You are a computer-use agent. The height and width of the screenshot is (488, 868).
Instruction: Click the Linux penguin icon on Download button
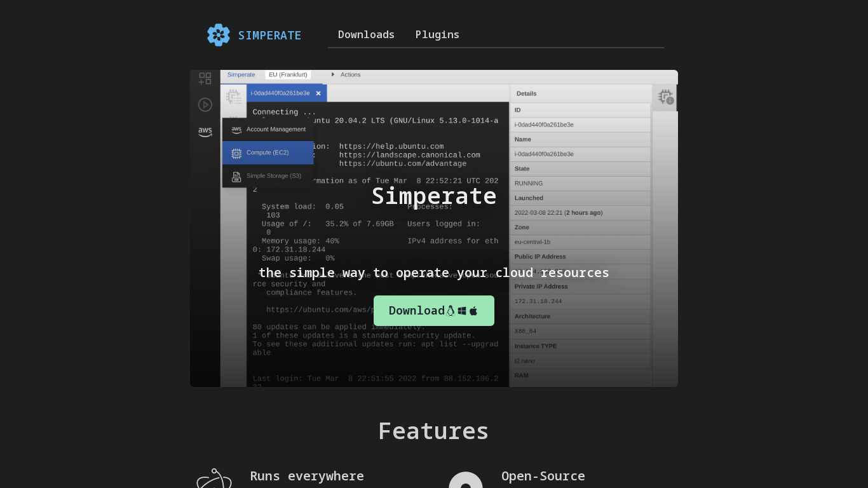coord(451,311)
